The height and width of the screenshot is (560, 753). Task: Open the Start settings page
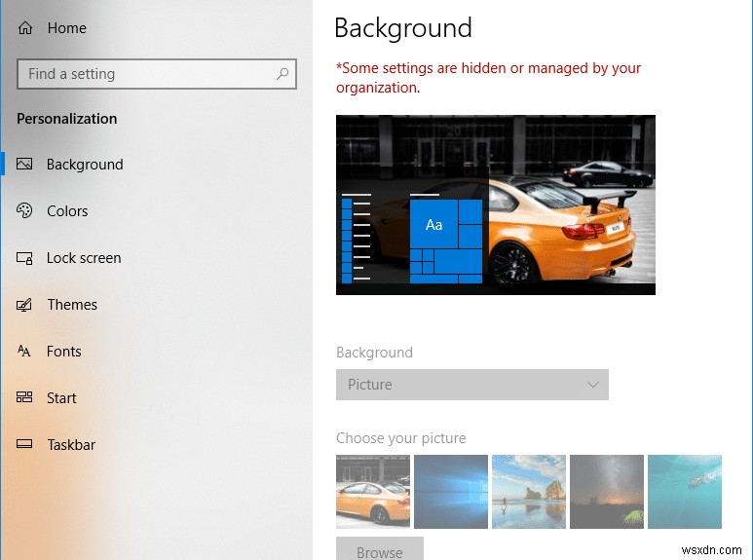(61, 397)
